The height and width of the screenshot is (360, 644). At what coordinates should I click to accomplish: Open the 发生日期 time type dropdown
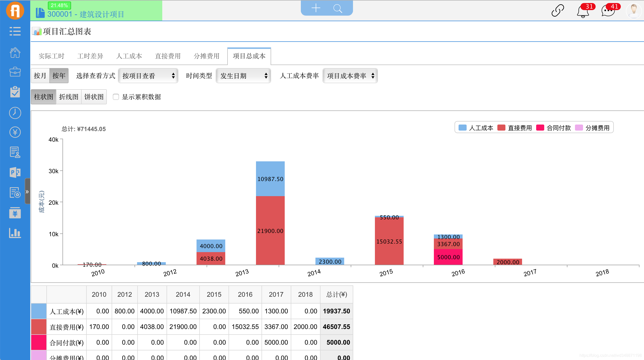tap(243, 76)
